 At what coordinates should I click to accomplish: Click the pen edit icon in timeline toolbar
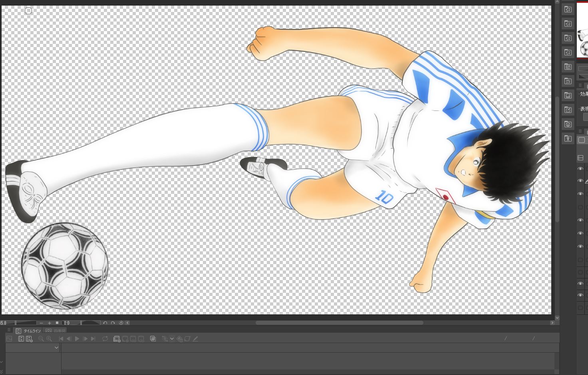click(195, 339)
